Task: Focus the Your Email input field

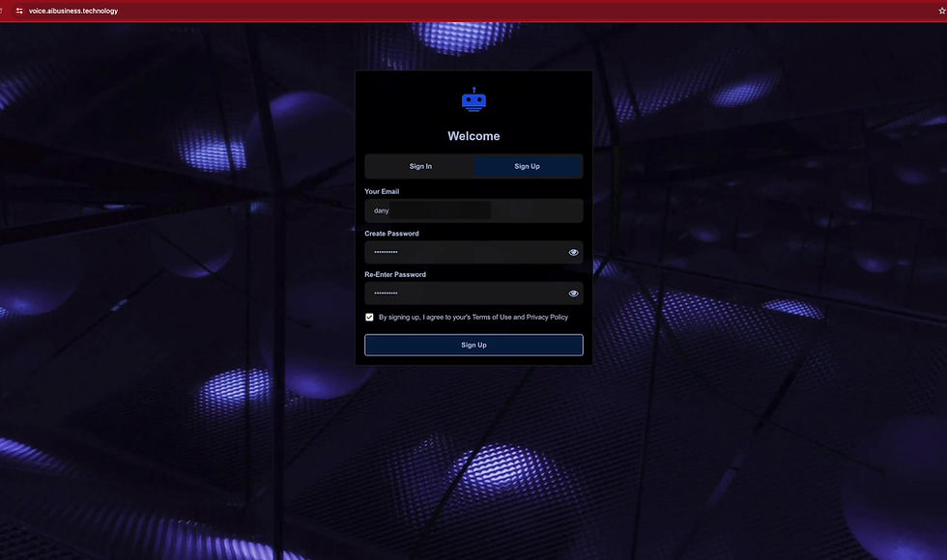Action: [x=473, y=210]
